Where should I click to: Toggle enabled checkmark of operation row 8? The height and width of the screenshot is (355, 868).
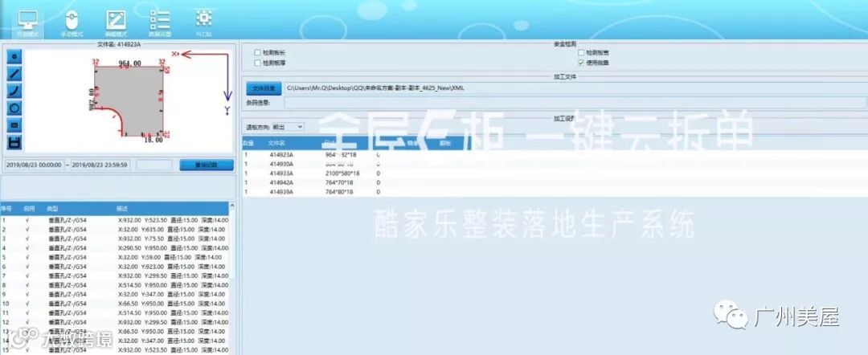coord(27,285)
